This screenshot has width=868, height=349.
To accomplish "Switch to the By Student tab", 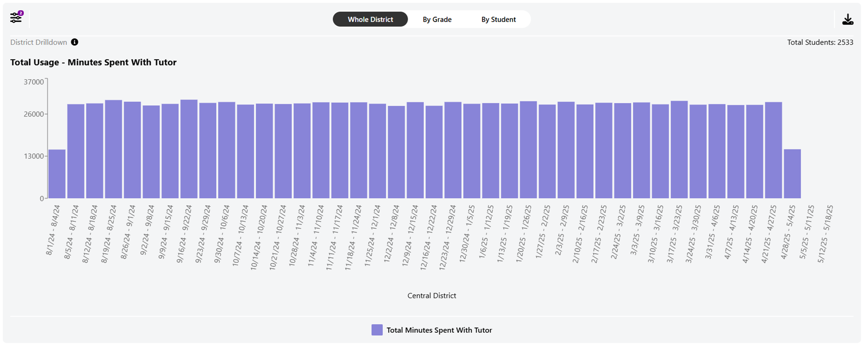I will [498, 20].
